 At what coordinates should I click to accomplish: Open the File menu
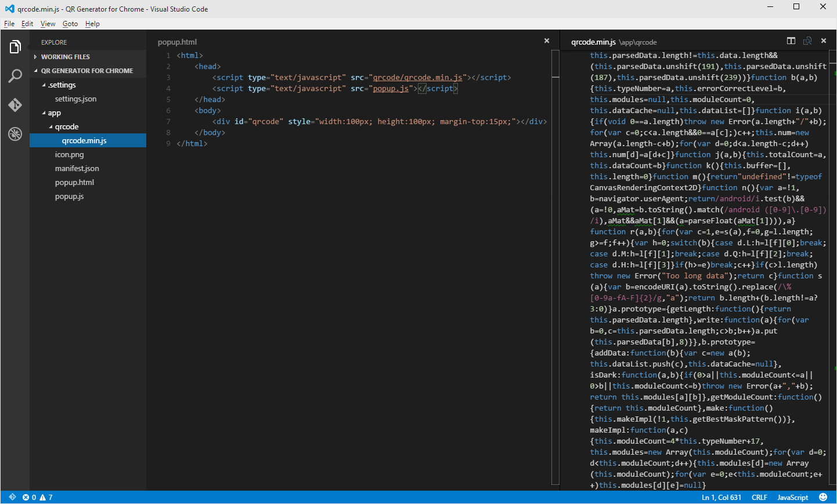click(x=9, y=24)
